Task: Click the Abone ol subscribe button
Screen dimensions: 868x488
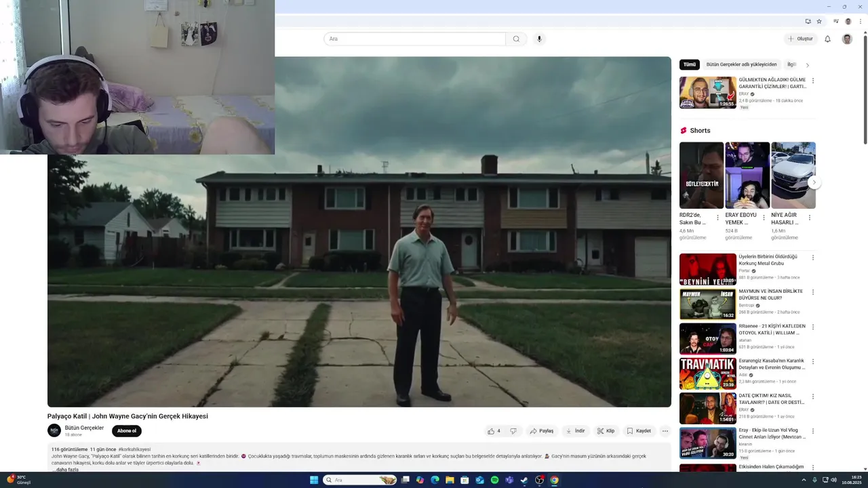Action: (x=127, y=431)
